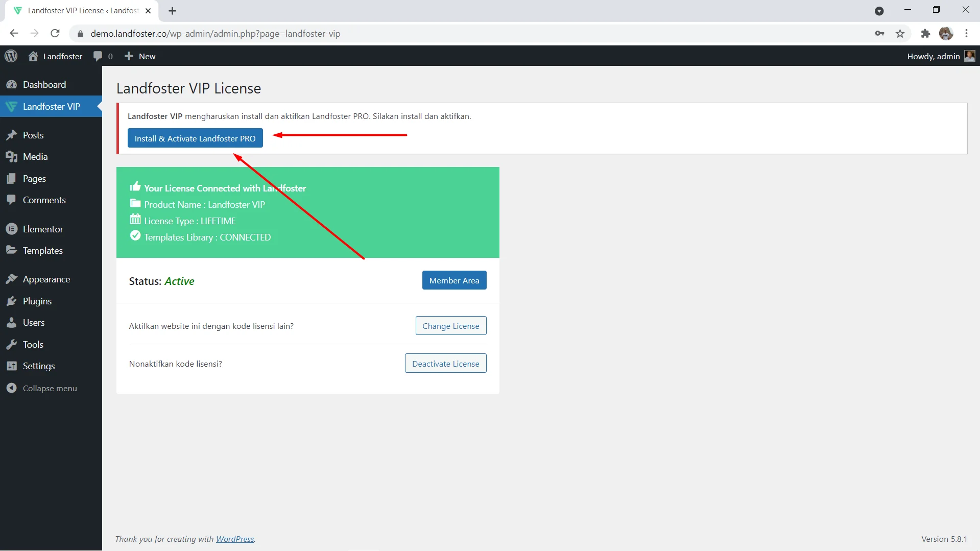Click 'Product Name : Landfoster VIP' text

pyautogui.click(x=204, y=205)
